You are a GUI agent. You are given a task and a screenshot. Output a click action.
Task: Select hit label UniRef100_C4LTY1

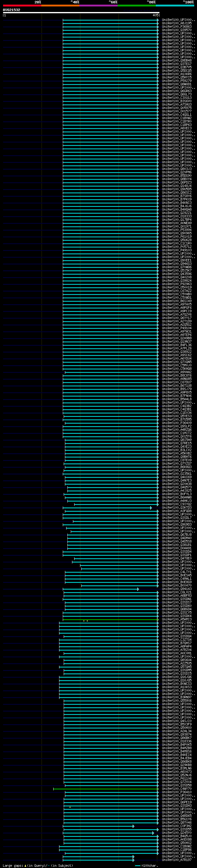click(x=177, y=572)
